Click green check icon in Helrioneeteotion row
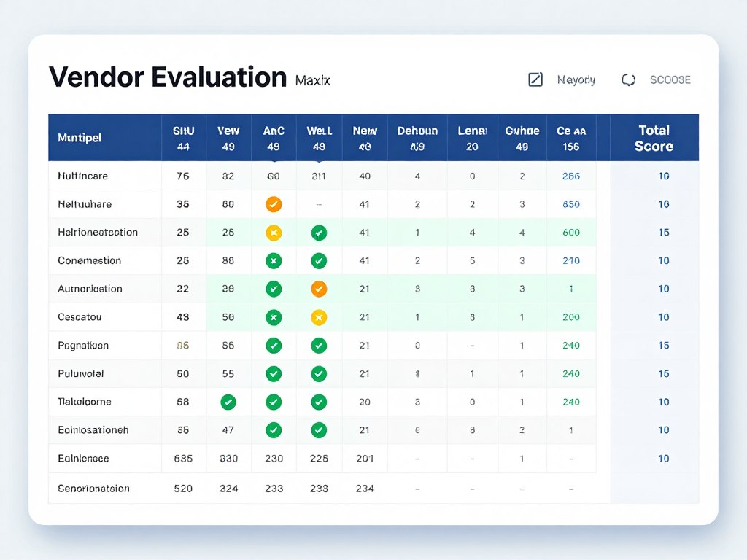Screen dimensions: 747x560 pyautogui.click(x=319, y=233)
